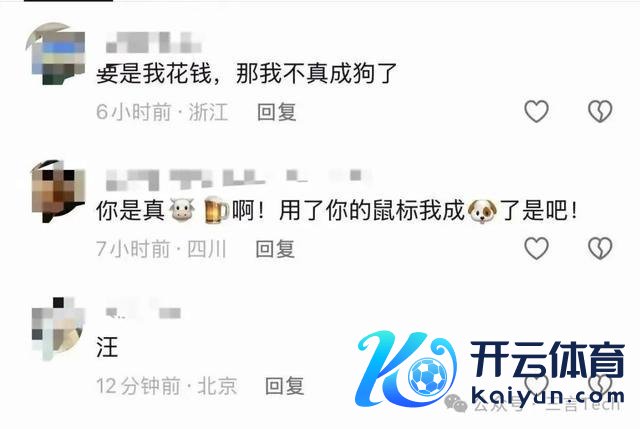Image resolution: width=640 pixels, height=429 pixels.
Task: Open the second commenter's blurred username
Action: click(x=239, y=180)
